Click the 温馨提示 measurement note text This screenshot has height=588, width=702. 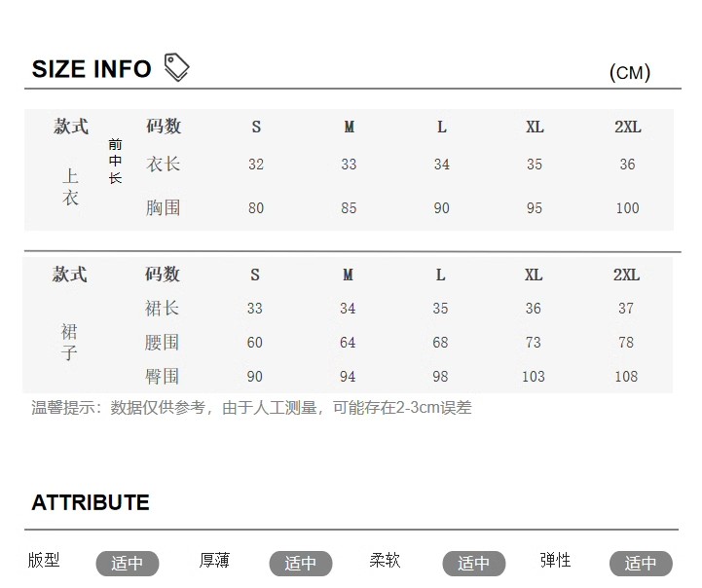pos(251,408)
